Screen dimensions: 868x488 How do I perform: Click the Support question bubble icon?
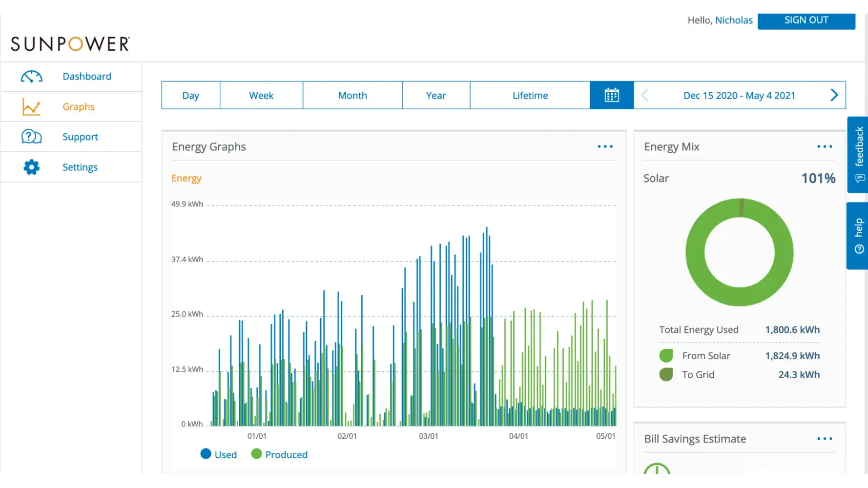pos(31,137)
